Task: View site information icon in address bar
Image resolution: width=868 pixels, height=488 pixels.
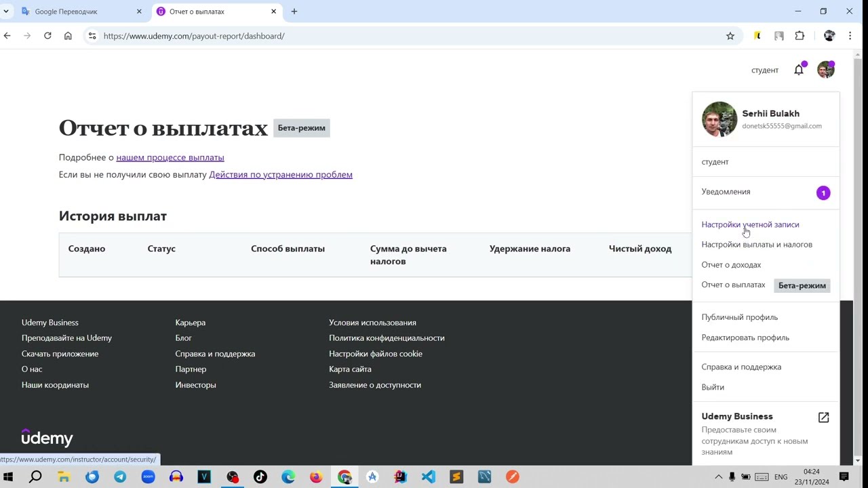Action: point(92,36)
